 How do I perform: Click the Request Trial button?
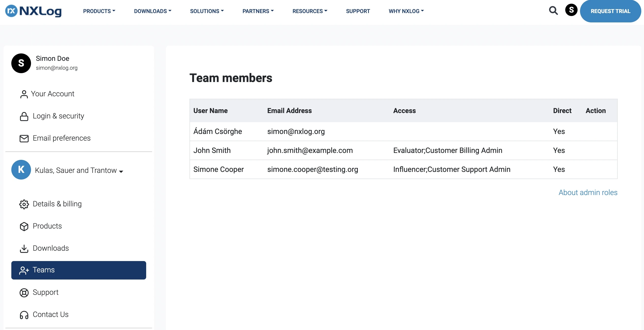(610, 11)
